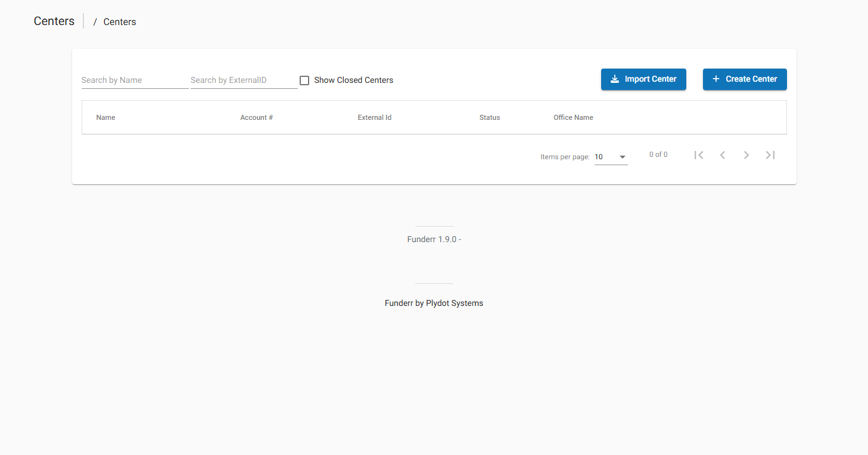The width and height of the screenshot is (868, 455).
Task: Open the Items per page dropdown
Action: tap(611, 157)
